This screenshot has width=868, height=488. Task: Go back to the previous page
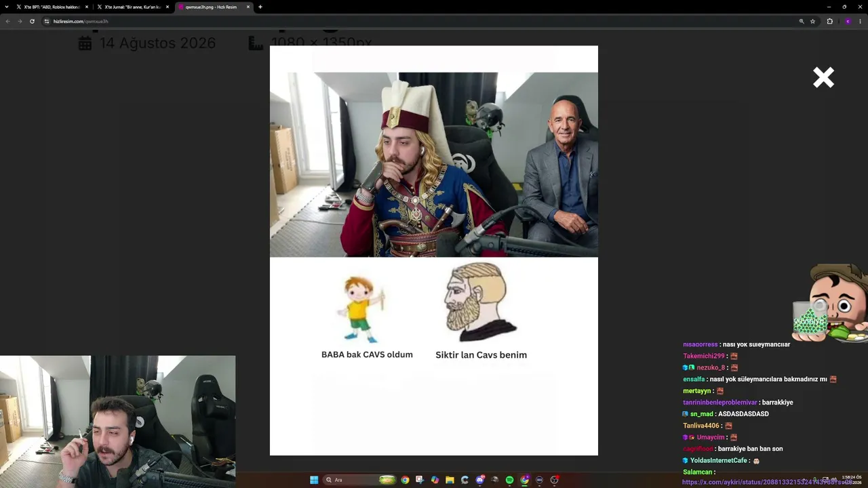point(7,21)
